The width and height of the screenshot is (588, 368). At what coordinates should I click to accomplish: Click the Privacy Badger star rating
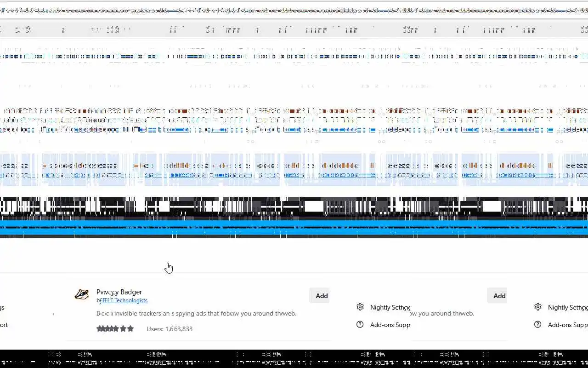coord(115,329)
